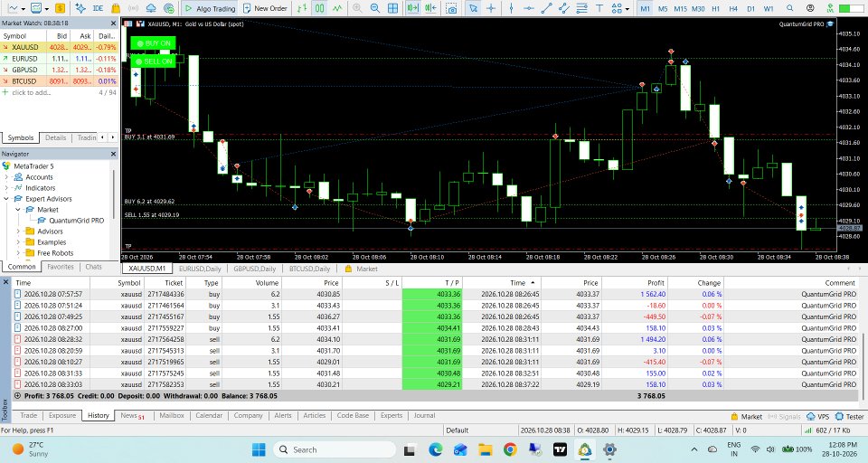Expand the Accounts tree node
The image size is (868, 463).
coord(6,177)
